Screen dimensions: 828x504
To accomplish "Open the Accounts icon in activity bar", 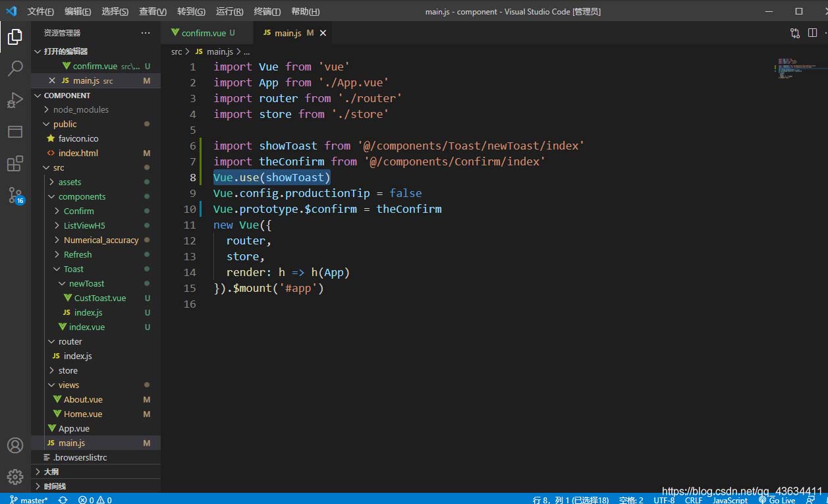I will click(14, 445).
